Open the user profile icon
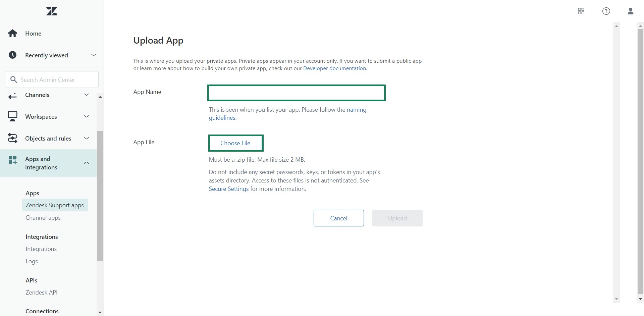The width and height of the screenshot is (644, 316). 630,11
